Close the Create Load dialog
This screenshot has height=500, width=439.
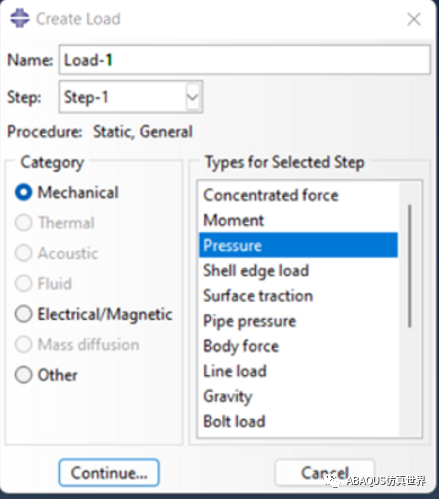click(414, 19)
